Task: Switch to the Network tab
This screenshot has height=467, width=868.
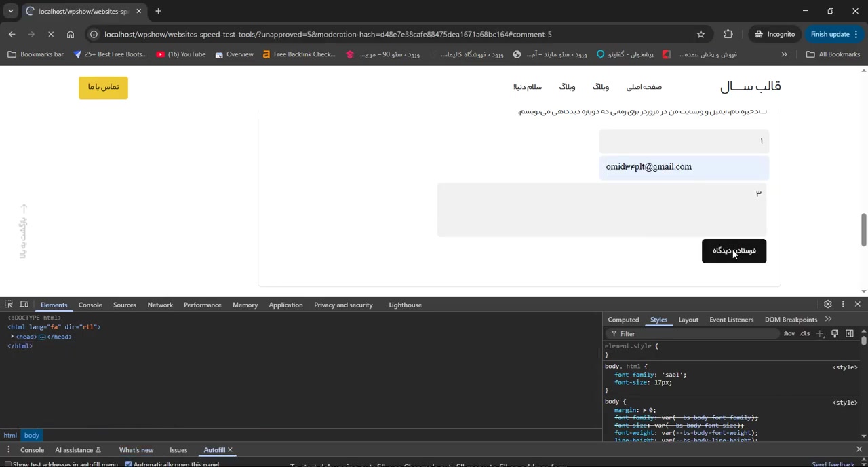Action: [x=160, y=305]
